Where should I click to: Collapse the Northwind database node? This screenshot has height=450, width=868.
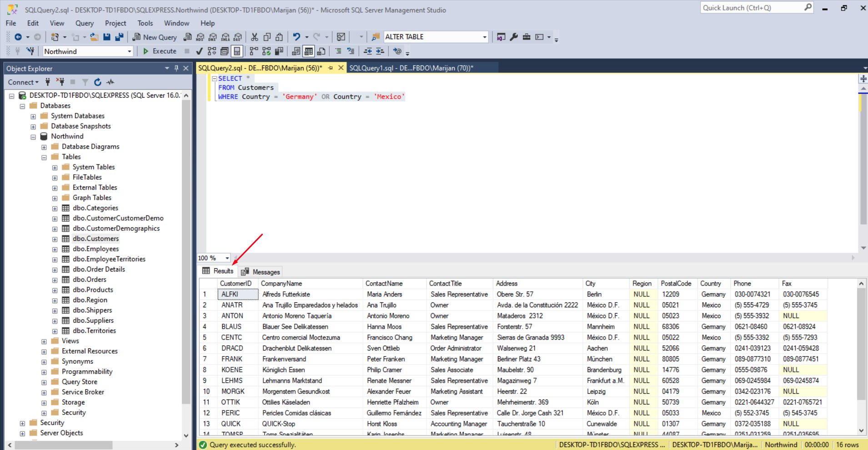pyautogui.click(x=33, y=137)
